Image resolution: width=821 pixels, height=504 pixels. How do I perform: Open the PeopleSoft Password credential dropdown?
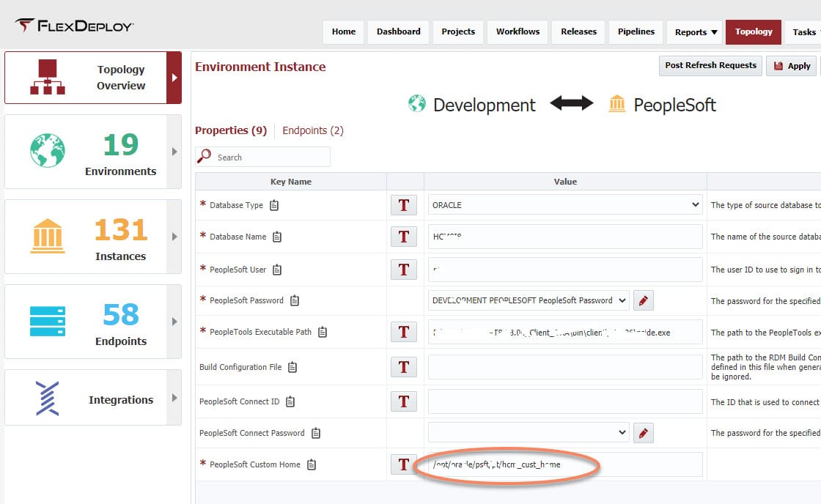point(529,300)
